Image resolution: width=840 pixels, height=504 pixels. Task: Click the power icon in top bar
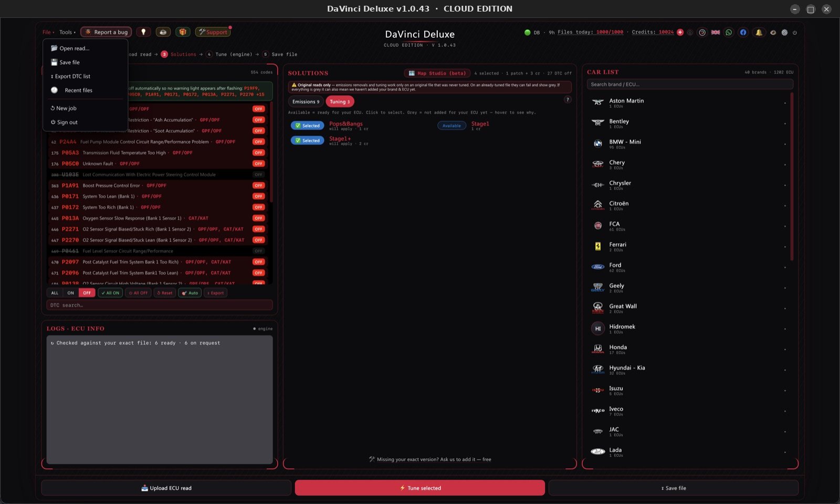[x=795, y=33]
